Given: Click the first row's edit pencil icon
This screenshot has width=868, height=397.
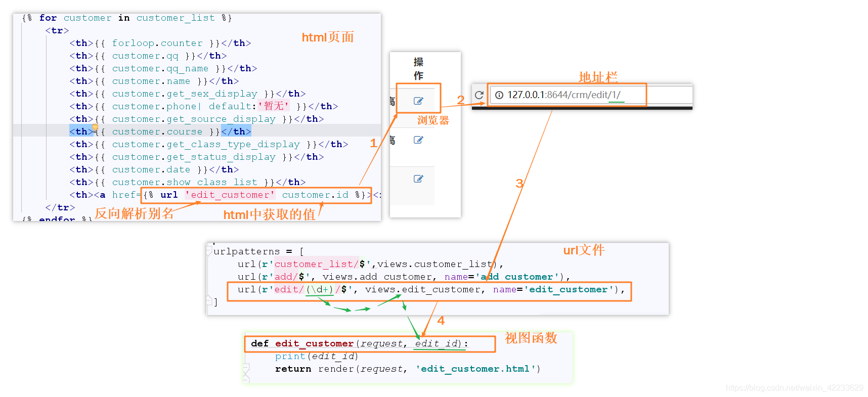Looking at the screenshot, I should [418, 101].
